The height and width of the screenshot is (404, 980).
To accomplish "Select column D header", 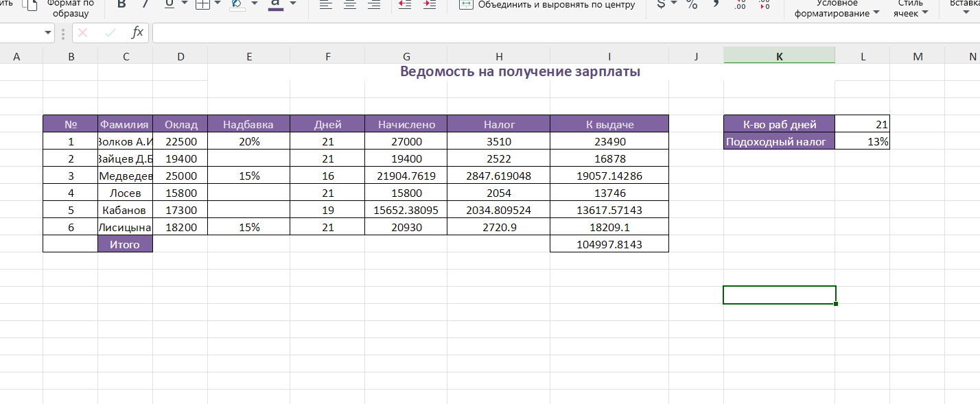I will pyautogui.click(x=180, y=56).
